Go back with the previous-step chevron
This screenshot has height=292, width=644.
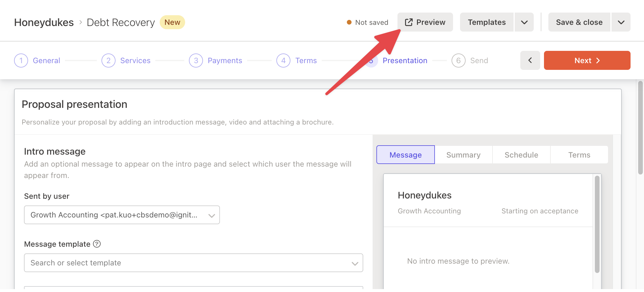click(x=530, y=61)
